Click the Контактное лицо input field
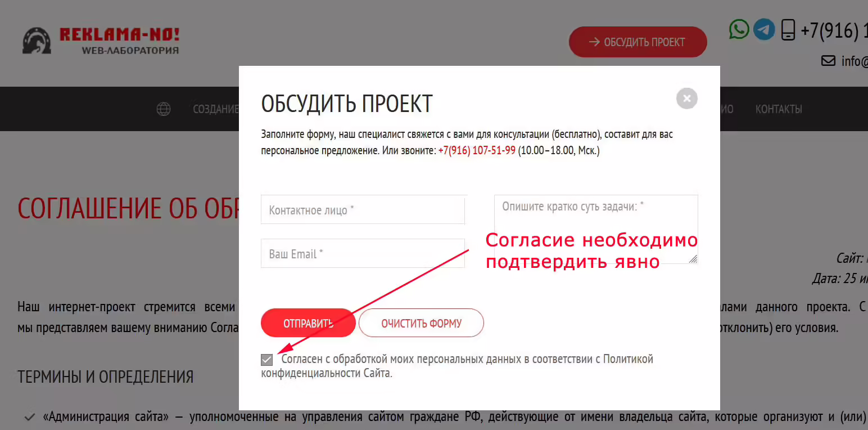 coord(363,210)
